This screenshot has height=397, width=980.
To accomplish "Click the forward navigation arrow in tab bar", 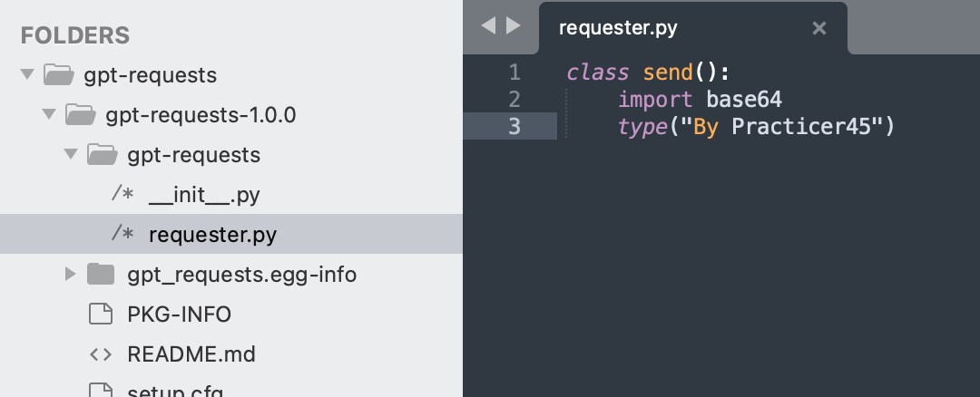I will [514, 26].
